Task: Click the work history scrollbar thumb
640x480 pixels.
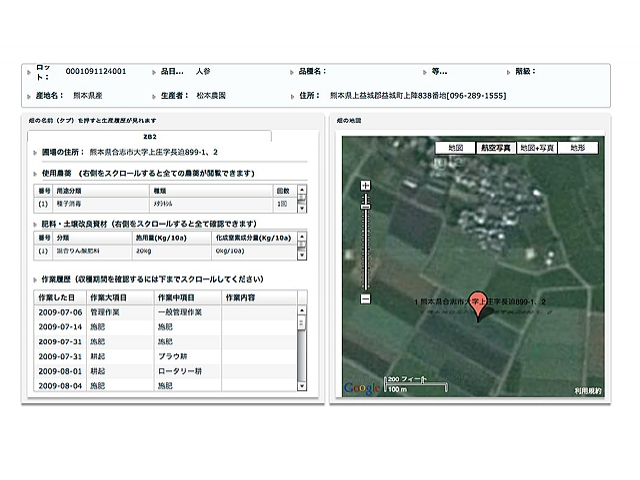Action: coord(302,324)
